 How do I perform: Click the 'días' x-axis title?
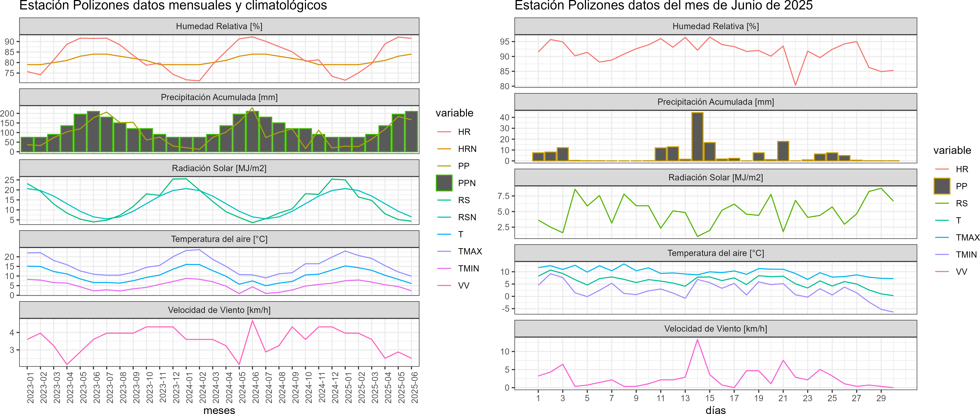(716, 410)
